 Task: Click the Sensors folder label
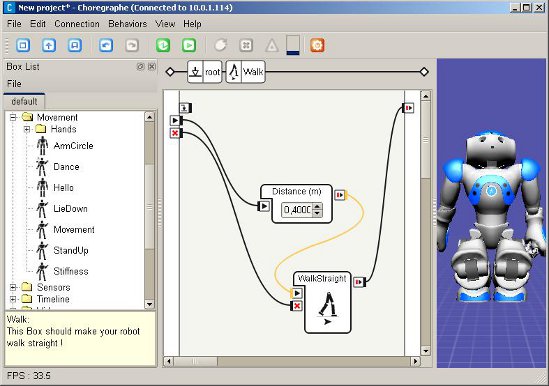point(54,287)
